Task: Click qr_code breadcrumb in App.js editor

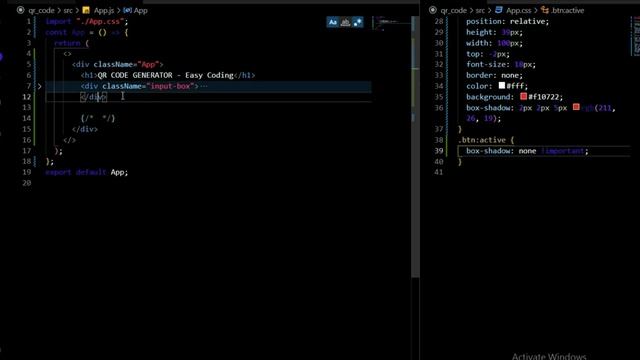Action: point(41,11)
